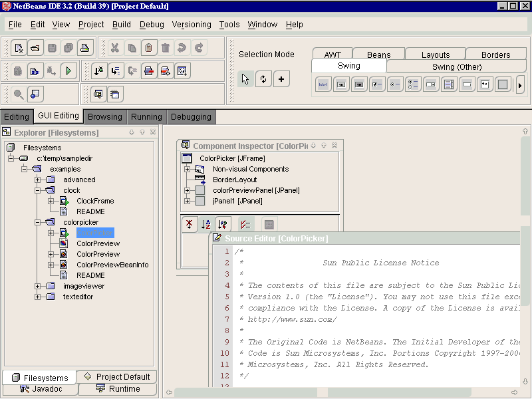Toggle the Add Mode plus button
Screen dimensions: 532x399
coord(281,79)
